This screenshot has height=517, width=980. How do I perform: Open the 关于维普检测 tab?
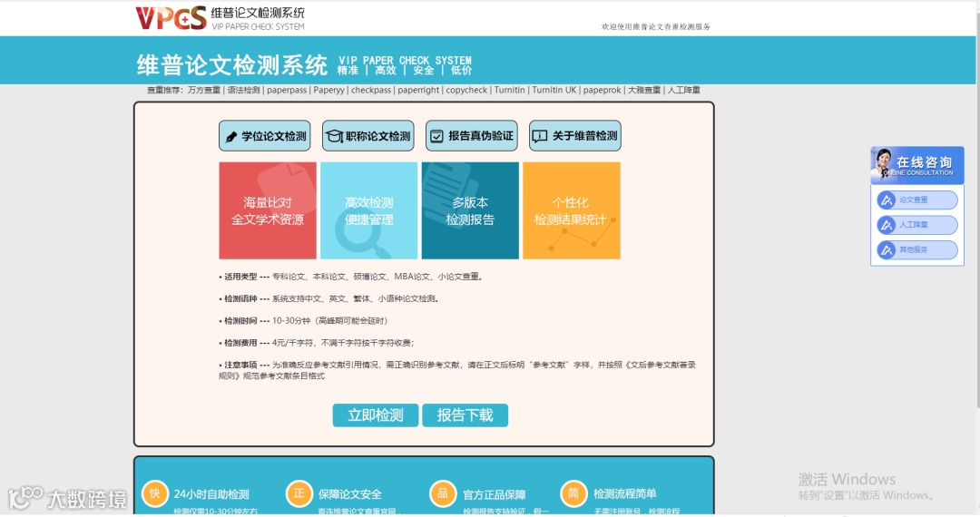click(575, 135)
